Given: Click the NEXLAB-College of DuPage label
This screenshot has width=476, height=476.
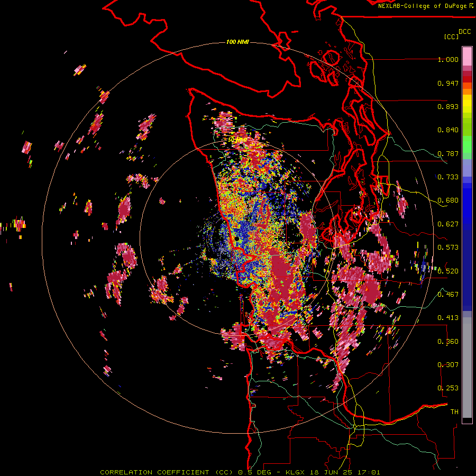Looking at the screenshot, I should click(x=425, y=6).
